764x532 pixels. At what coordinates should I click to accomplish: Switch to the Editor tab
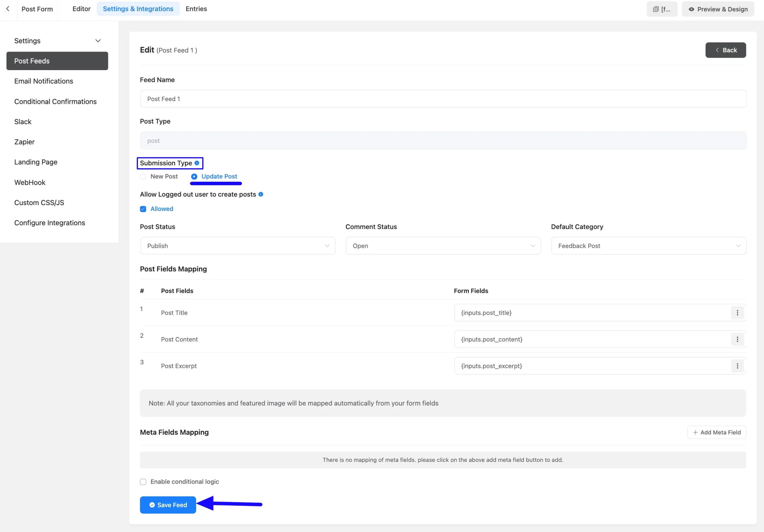coord(81,9)
